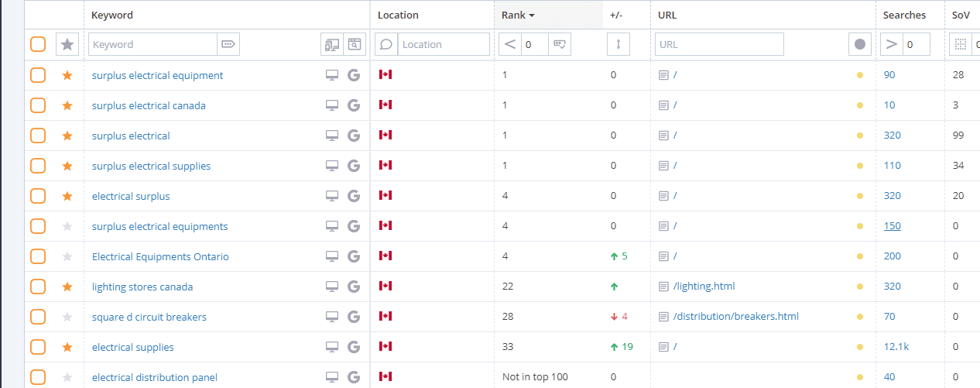Screen dimensions: 980x388
Task: Click the rank change sort arrows filter
Action: (x=618, y=44)
